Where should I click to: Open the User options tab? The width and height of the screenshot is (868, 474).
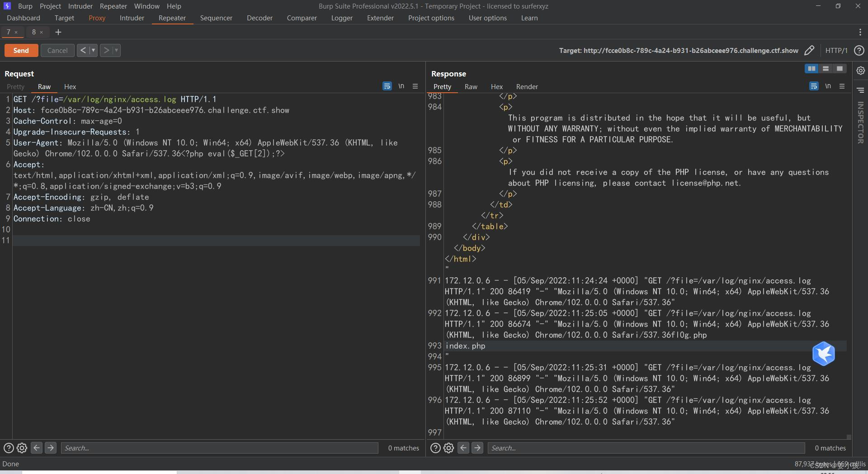click(x=487, y=18)
